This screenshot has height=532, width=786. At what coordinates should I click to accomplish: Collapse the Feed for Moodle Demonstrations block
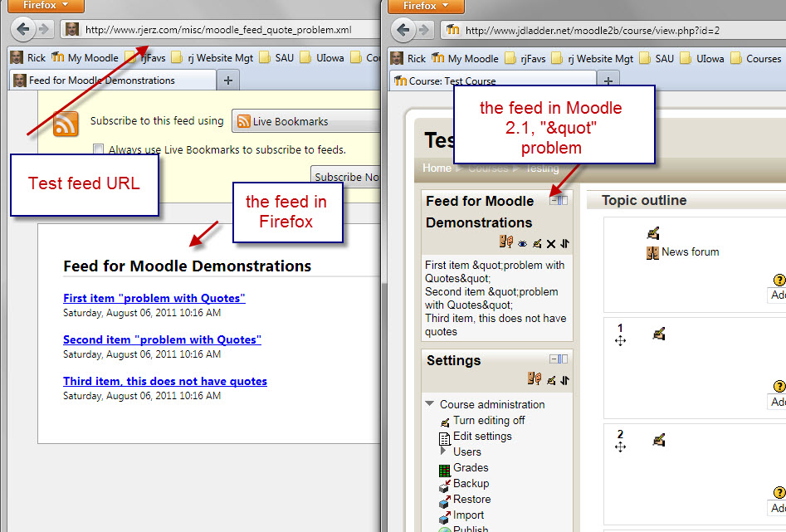coord(554,201)
